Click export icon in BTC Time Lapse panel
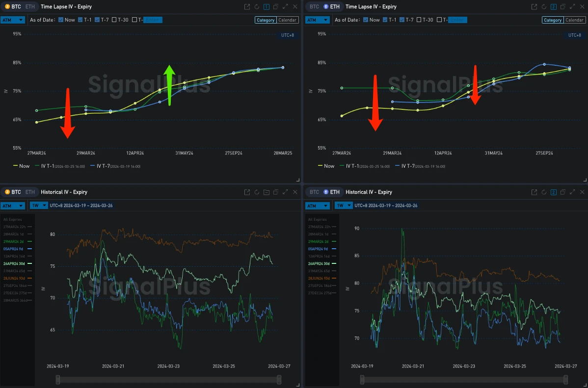This screenshot has width=588, height=388. click(247, 7)
